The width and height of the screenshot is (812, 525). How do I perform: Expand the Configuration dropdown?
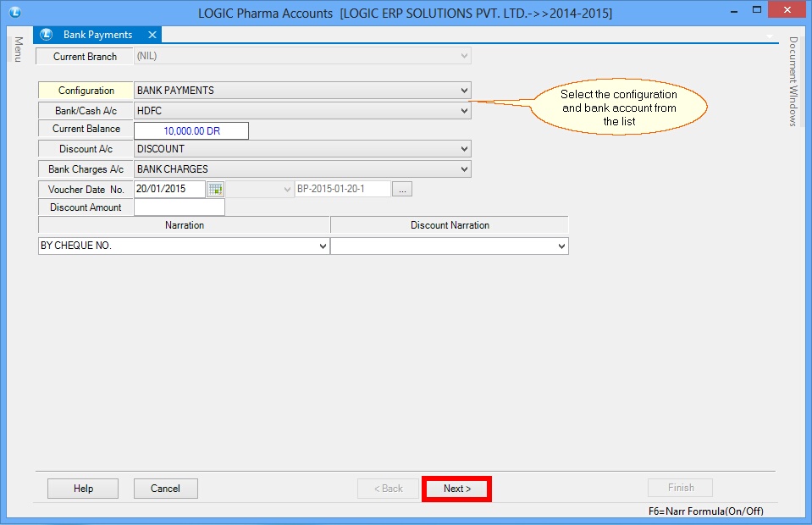[464, 91]
